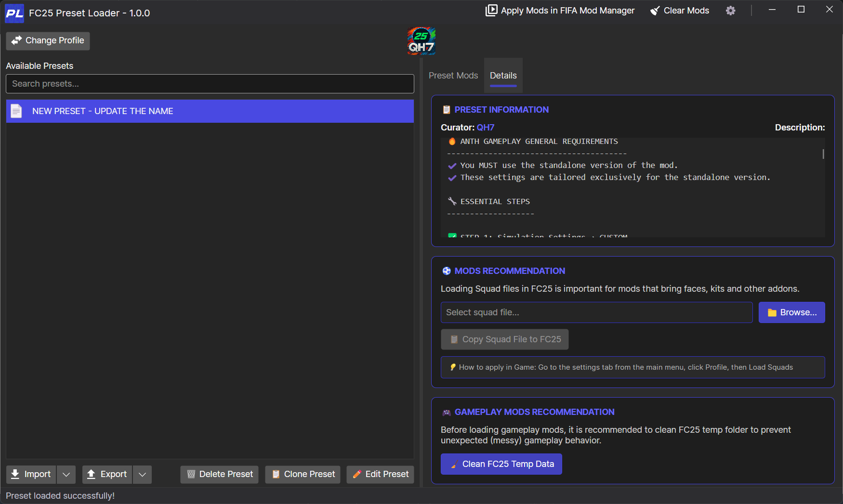Click Clear Mods button
Image resolution: width=843 pixels, height=504 pixels.
tap(680, 11)
